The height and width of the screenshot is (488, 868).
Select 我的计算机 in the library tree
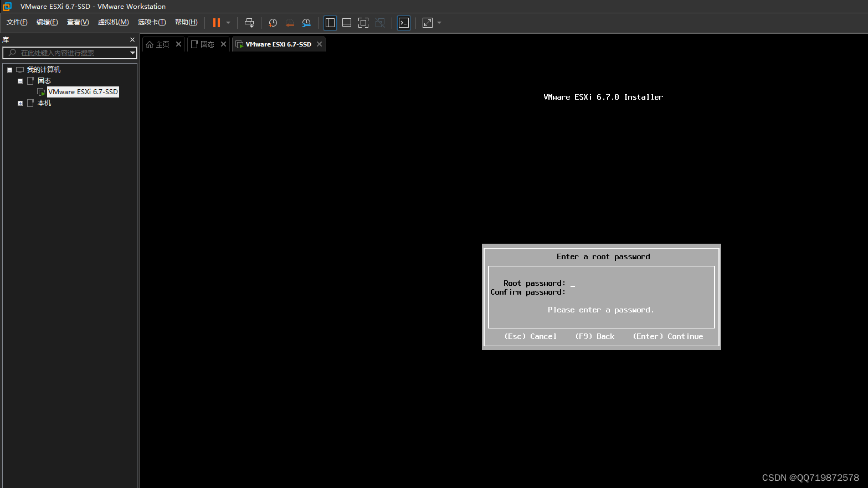tap(44, 70)
